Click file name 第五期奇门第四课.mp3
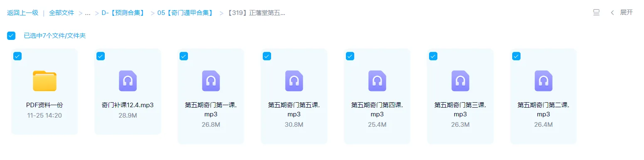 (377, 110)
